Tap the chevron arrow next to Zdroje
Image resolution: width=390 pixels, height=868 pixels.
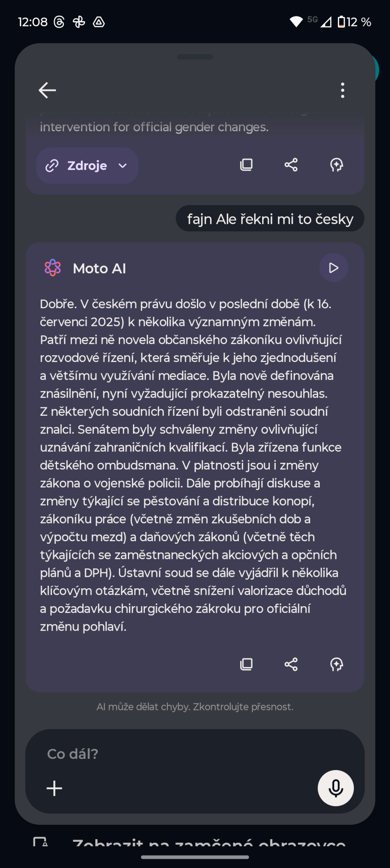click(x=123, y=165)
